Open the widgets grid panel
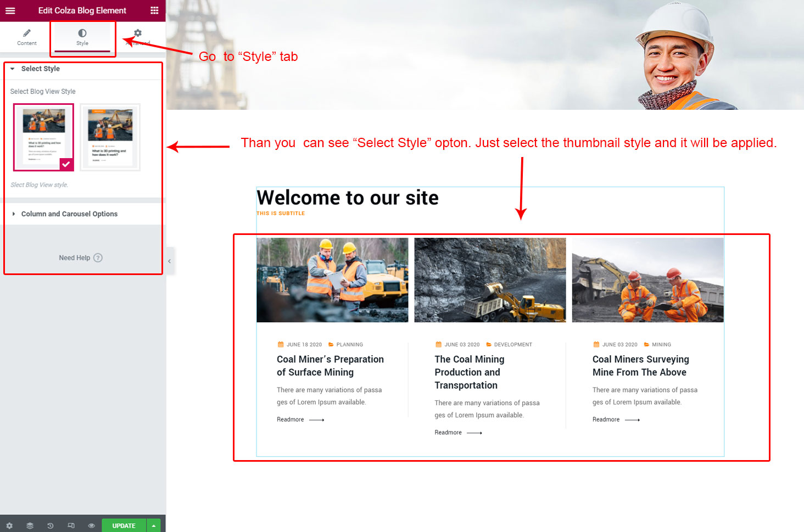The width and height of the screenshot is (804, 532). [154, 10]
